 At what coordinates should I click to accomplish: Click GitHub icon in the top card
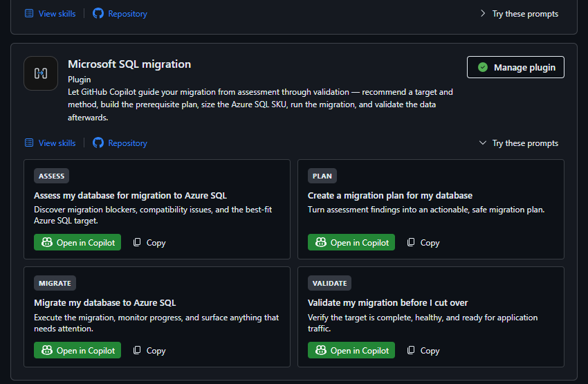point(98,14)
